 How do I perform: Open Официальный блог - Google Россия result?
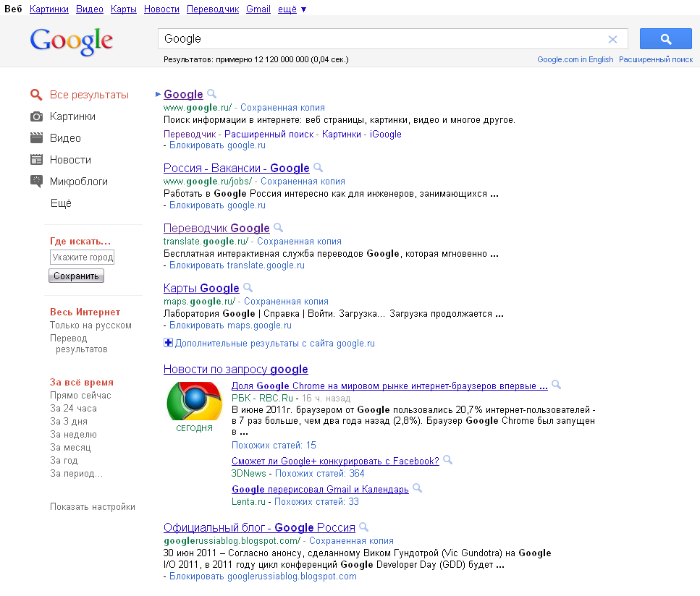(259, 527)
